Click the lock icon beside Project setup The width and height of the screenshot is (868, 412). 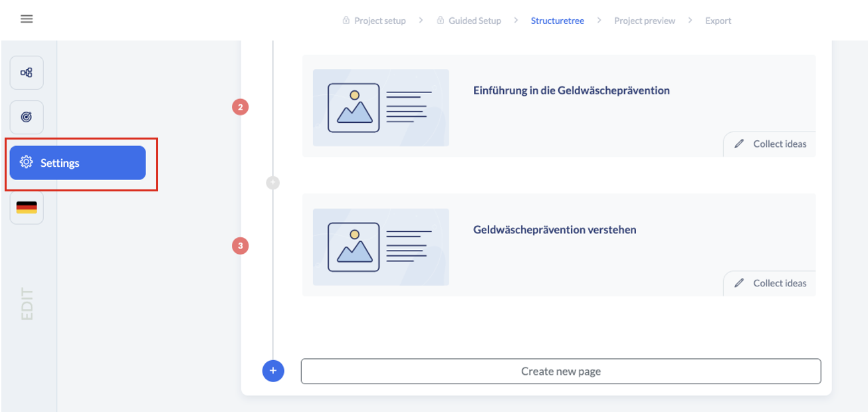[x=346, y=21]
